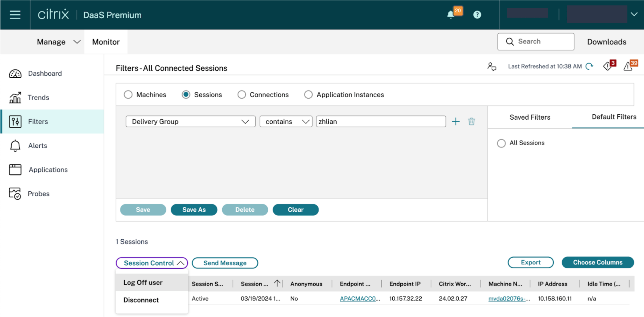Delete the filter condition with trash icon
The height and width of the screenshot is (317, 644).
point(471,121)
